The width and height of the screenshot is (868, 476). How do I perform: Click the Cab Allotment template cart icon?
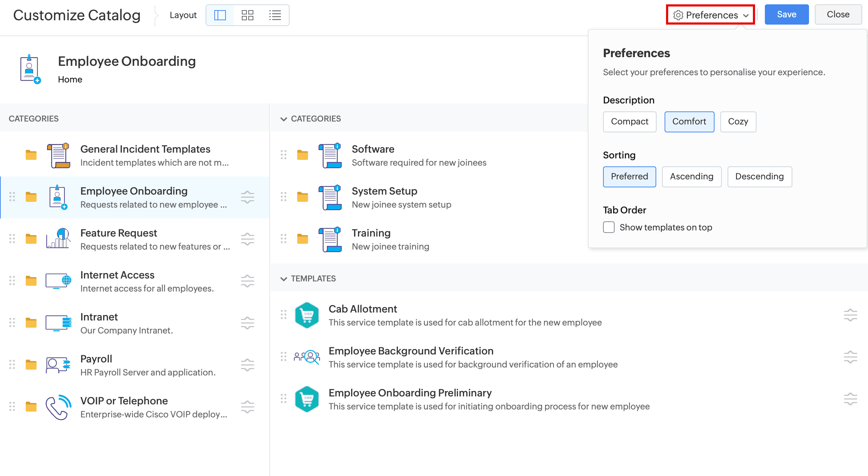[307, 315]
